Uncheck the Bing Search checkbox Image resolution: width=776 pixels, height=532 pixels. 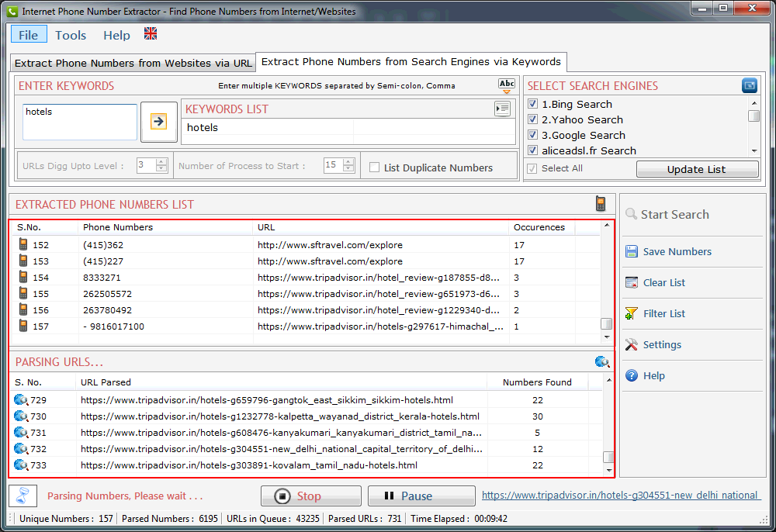tap(532, 104)
